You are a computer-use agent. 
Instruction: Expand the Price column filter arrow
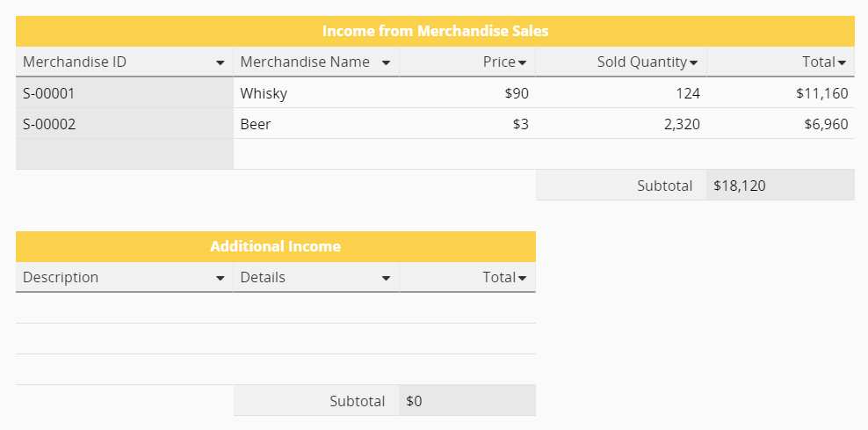click(x=523, y=63)
